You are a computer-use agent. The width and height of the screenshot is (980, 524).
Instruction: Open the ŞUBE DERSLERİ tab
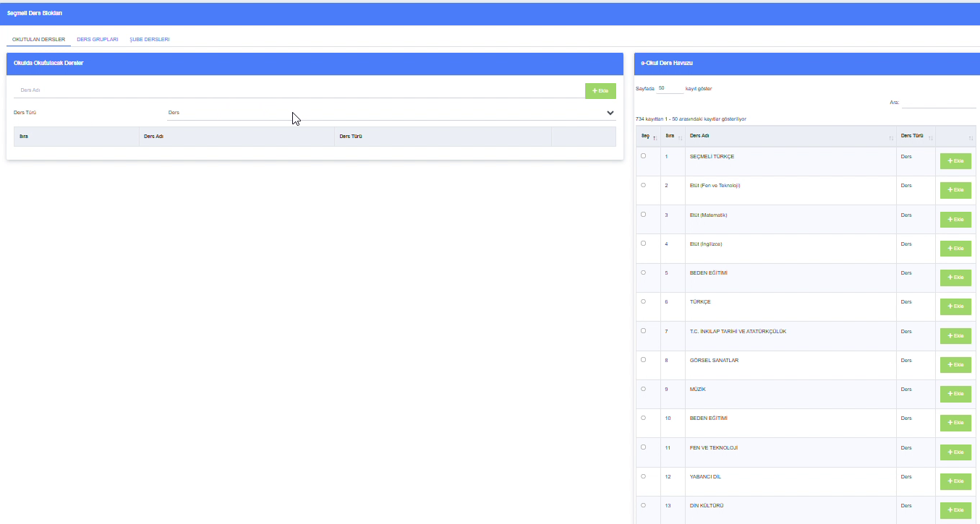coord(150,39)
